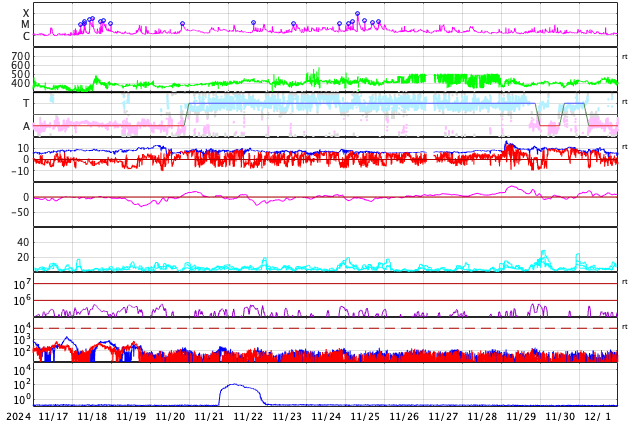Screen dimensions: 634x424
Task: Click the 11/22 date label
Action: pos(248,416)
